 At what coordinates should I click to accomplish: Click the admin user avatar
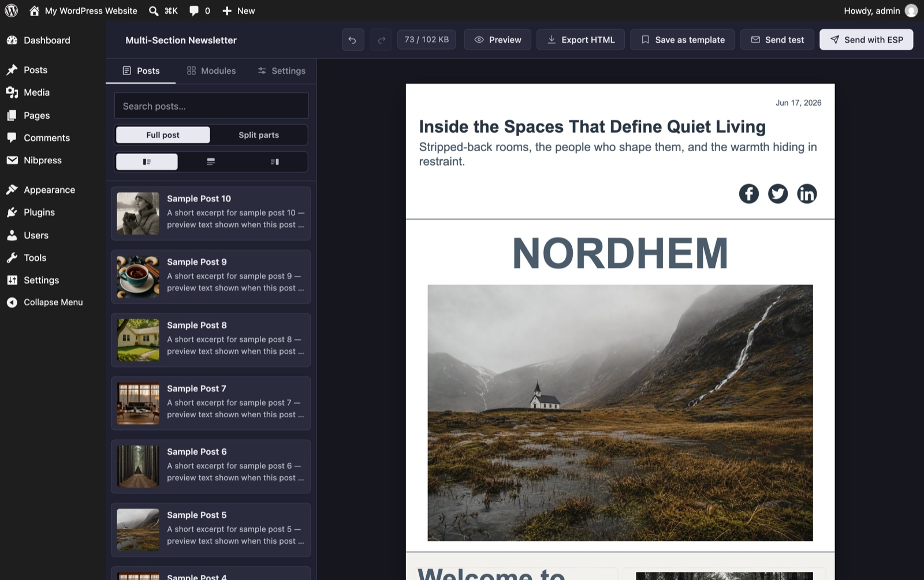tap(911, 10)
